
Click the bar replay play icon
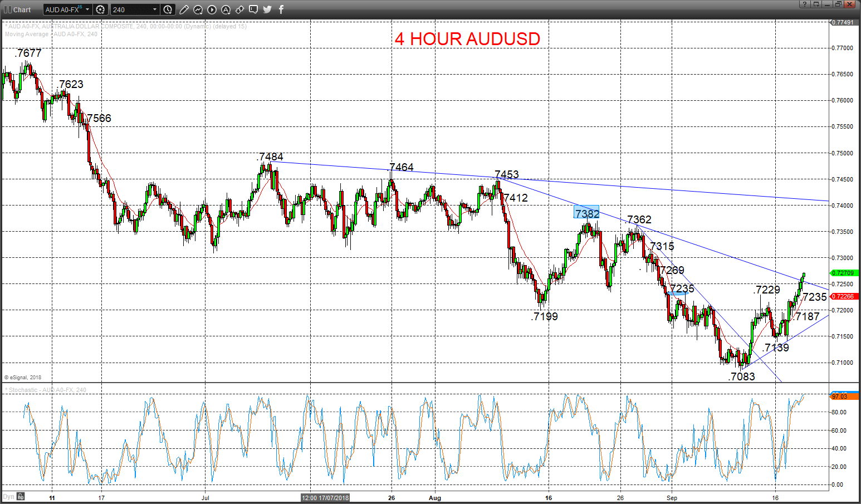212,9
